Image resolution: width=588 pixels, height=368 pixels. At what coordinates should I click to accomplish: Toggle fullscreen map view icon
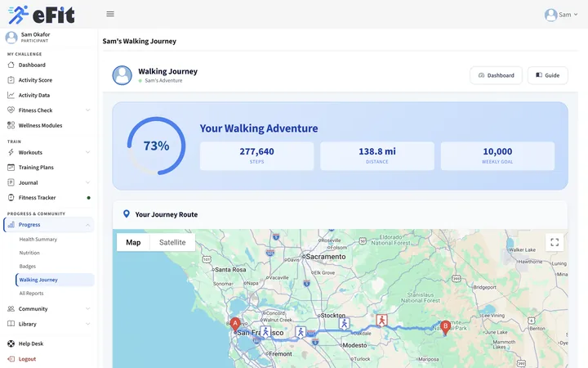click(555, 242)
